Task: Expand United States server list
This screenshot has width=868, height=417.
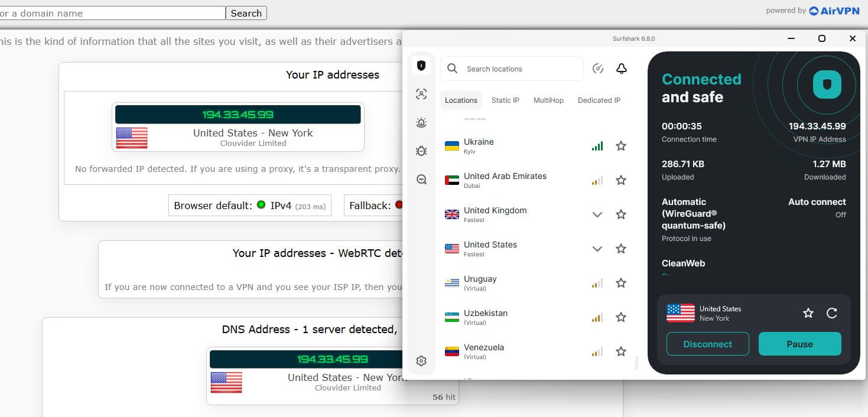Action: click(597, 249)
